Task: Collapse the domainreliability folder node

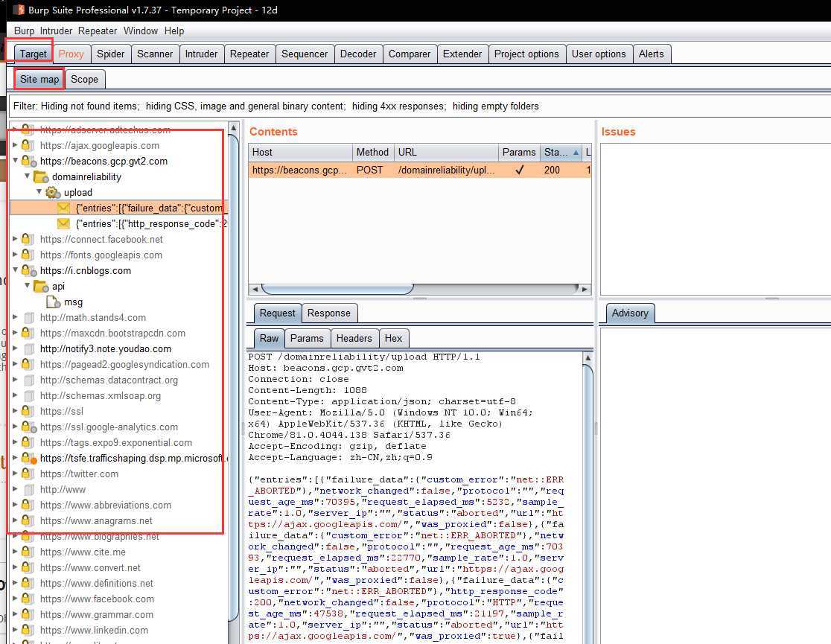Action: click(27, 176)
